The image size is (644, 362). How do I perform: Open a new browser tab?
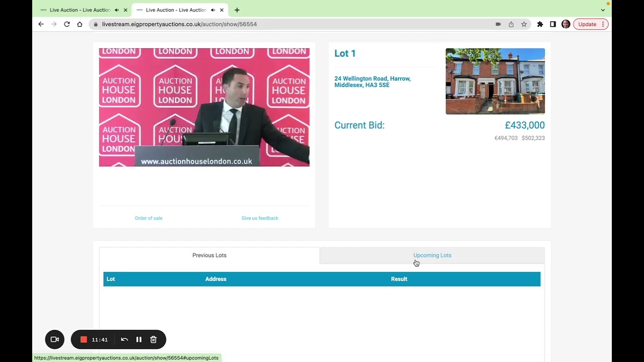coord(237,10)
